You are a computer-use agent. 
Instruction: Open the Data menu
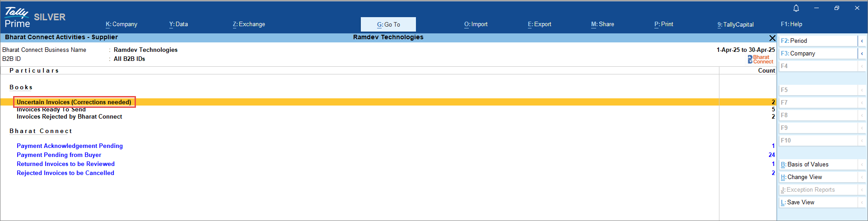click(178, 24)
